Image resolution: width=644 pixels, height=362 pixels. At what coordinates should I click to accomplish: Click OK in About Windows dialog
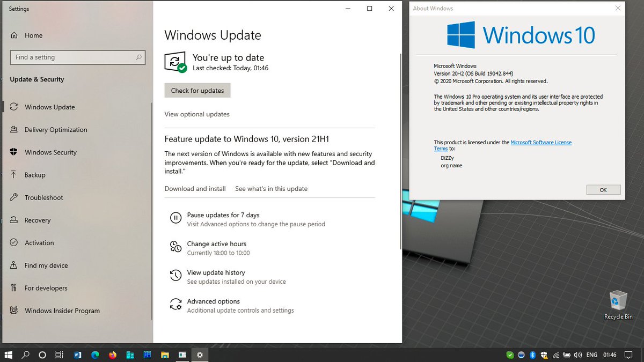(x=603, y=190)
